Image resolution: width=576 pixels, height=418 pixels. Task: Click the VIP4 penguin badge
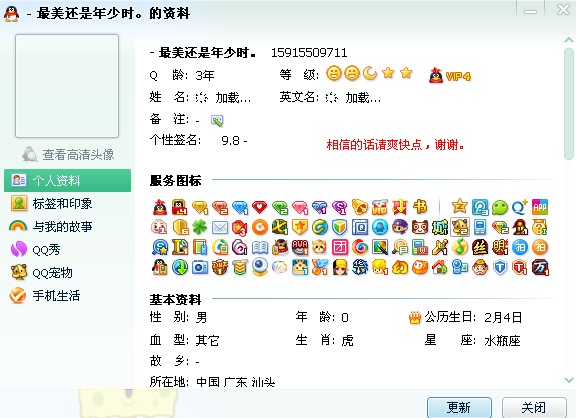(450, 75)
